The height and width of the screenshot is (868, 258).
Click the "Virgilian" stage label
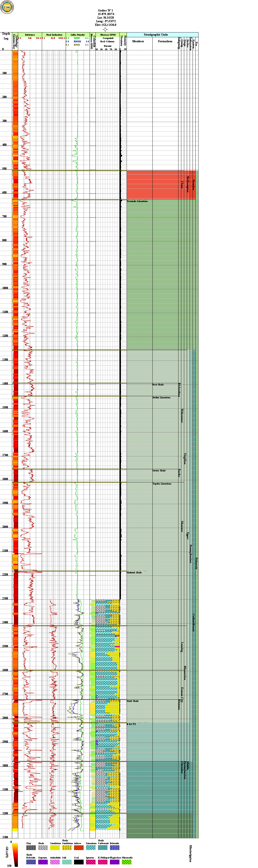185,459
